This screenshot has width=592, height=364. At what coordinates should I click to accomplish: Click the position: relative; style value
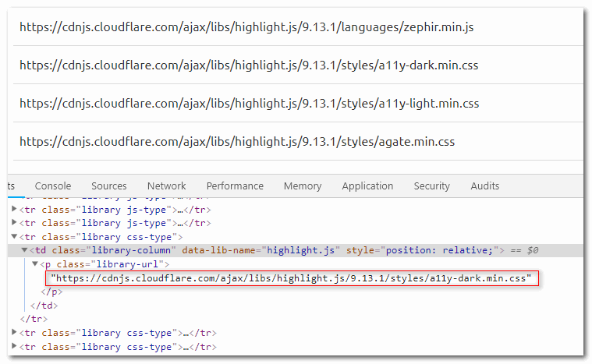439,250
